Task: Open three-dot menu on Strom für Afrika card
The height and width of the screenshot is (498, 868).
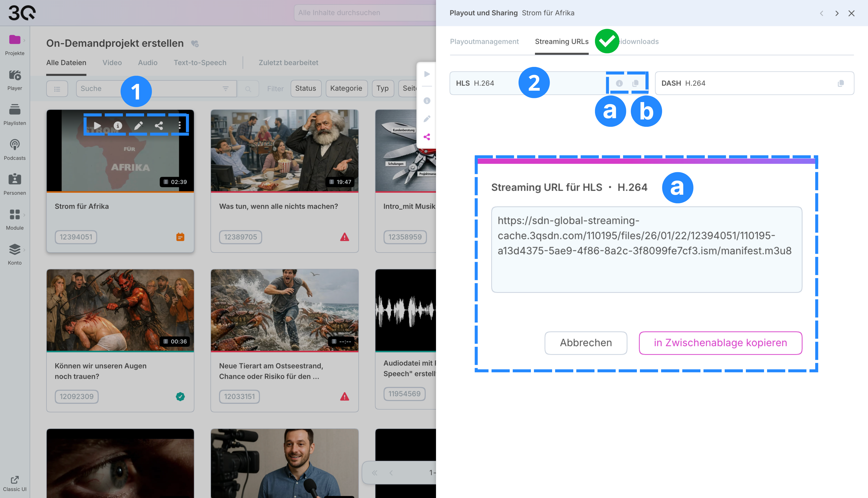Action: pos(180,126)
